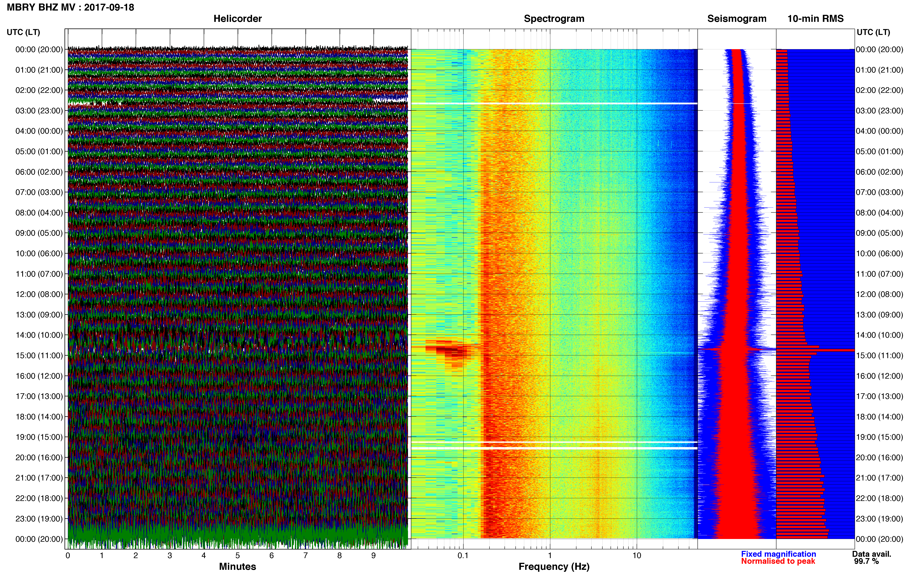This screenshot has width=924, height=578.
Task: Click the 'Minutes' x-axis label
Action: tap(237, 566)
